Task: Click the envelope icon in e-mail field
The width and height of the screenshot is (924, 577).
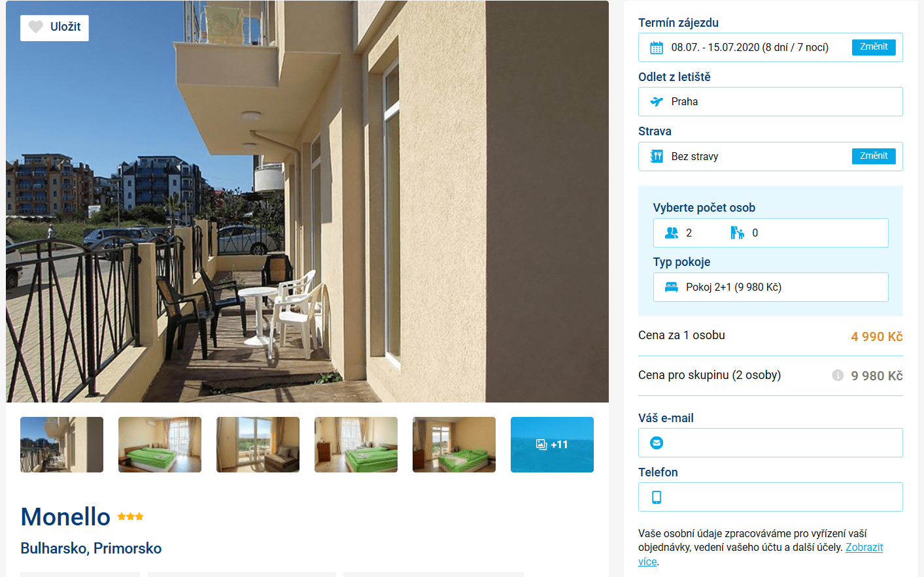Action: pos(657,443)
